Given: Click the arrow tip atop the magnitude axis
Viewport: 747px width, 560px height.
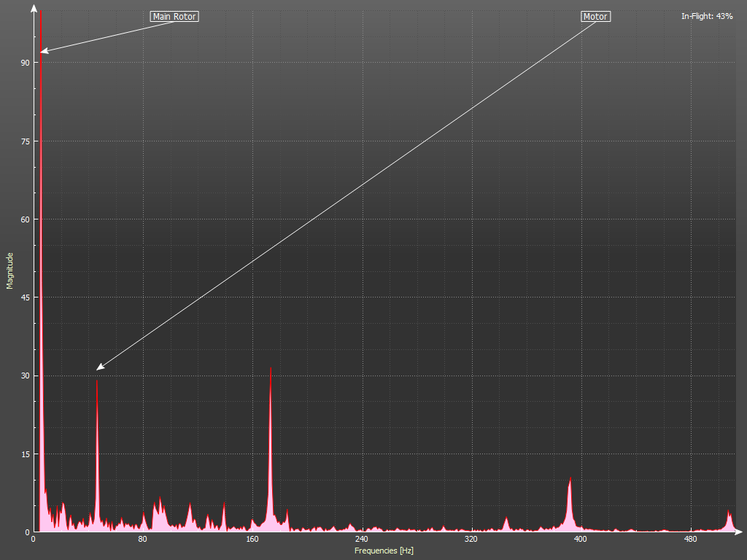Looking at the screenshot, I should (x=34, y=7).
